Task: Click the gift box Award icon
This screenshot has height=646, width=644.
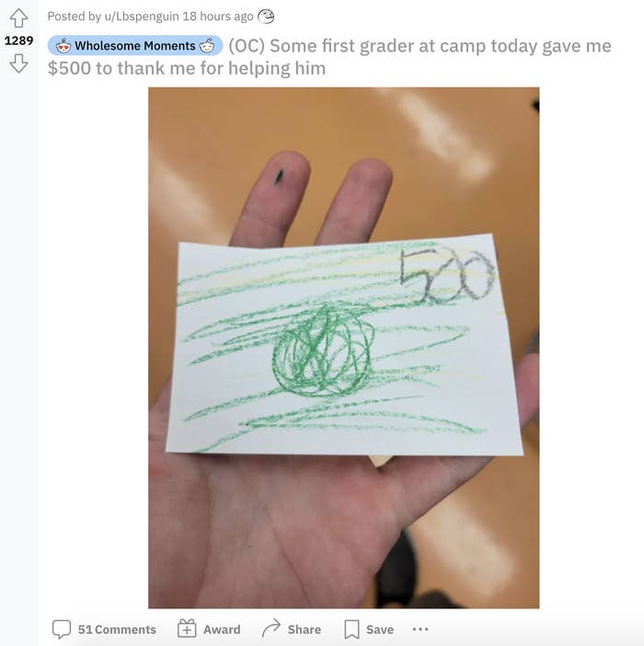Action: tap(187, 629)
